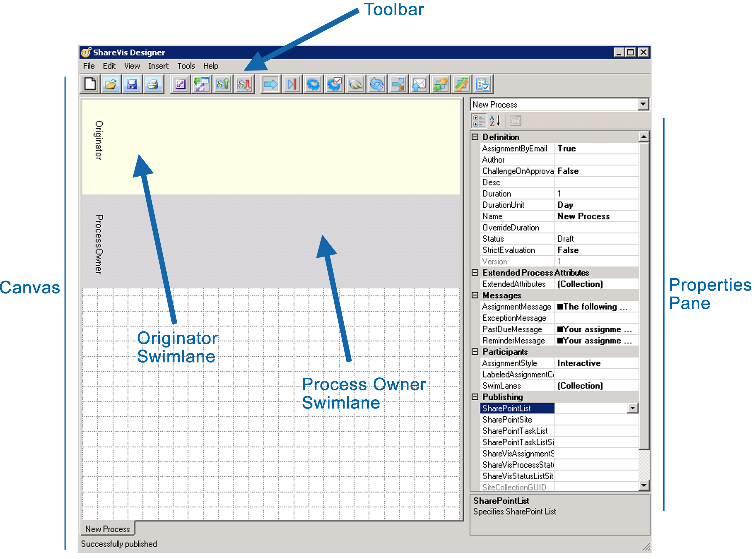
Task: Switch properties to Categorized view
Action: (x=479, y=121)
